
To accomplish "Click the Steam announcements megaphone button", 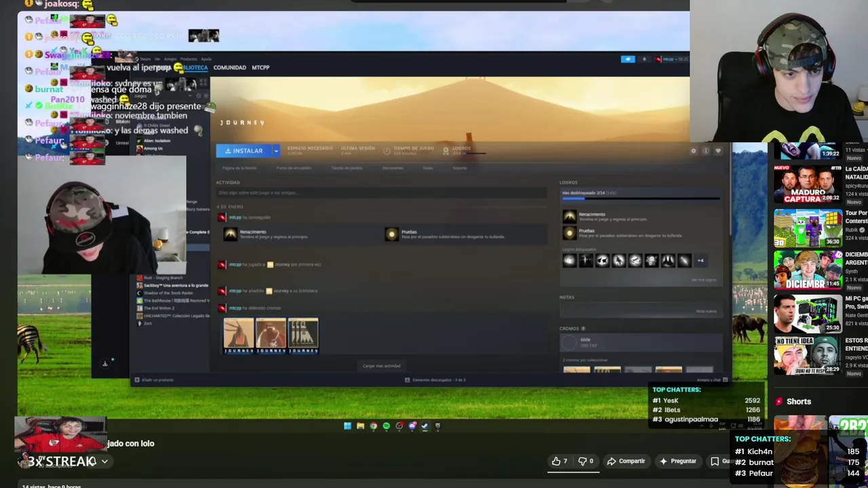I will pyautogui.click(x=628, y=59).
